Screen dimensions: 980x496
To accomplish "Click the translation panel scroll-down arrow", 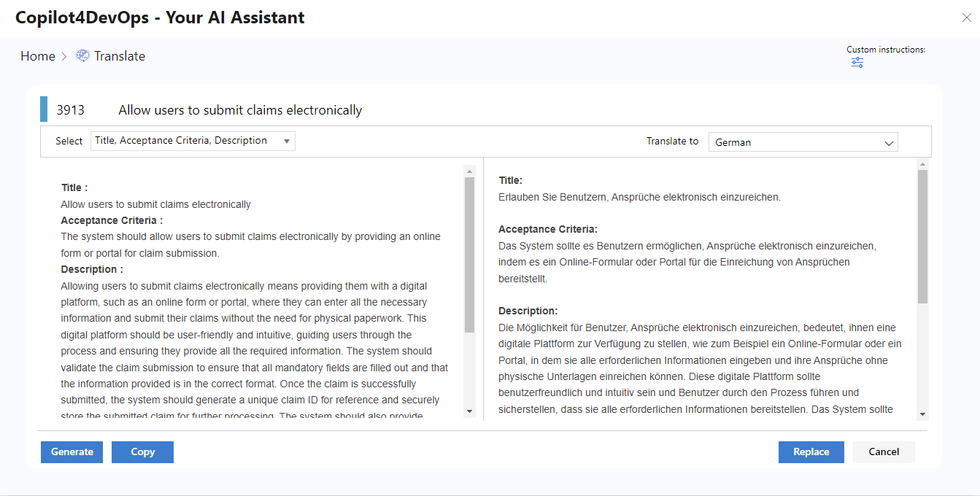I will (922, 414).
